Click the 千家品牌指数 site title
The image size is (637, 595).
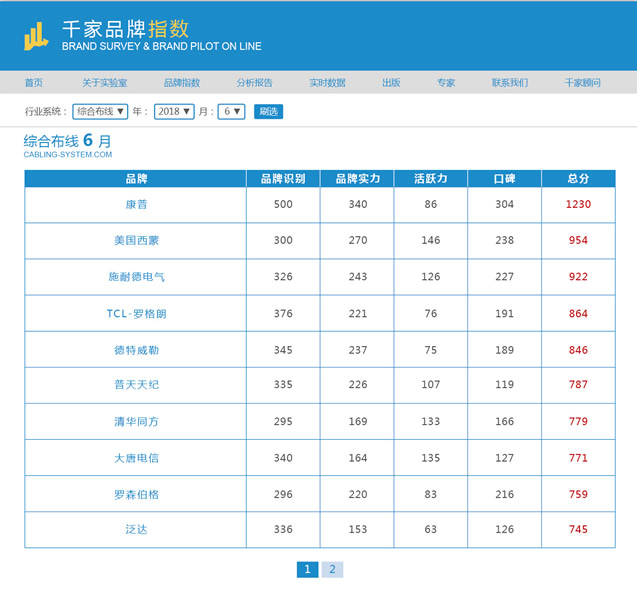125,29
